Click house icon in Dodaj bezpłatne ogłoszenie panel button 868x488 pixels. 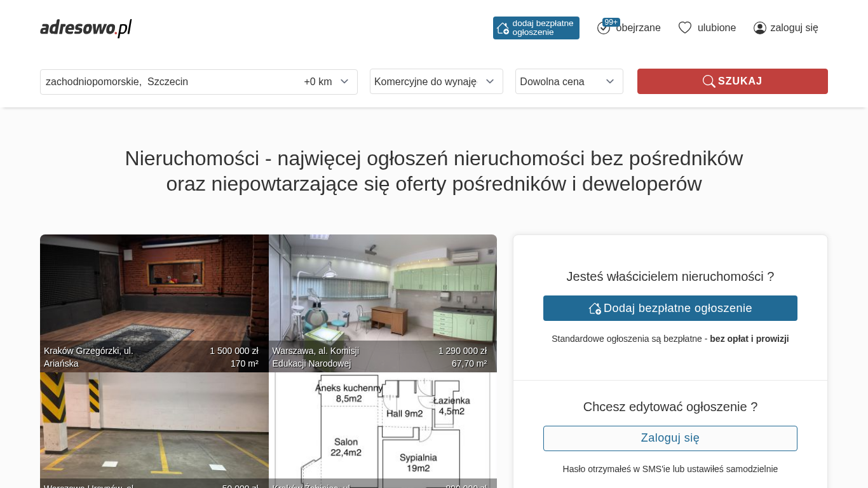[595, 308]
